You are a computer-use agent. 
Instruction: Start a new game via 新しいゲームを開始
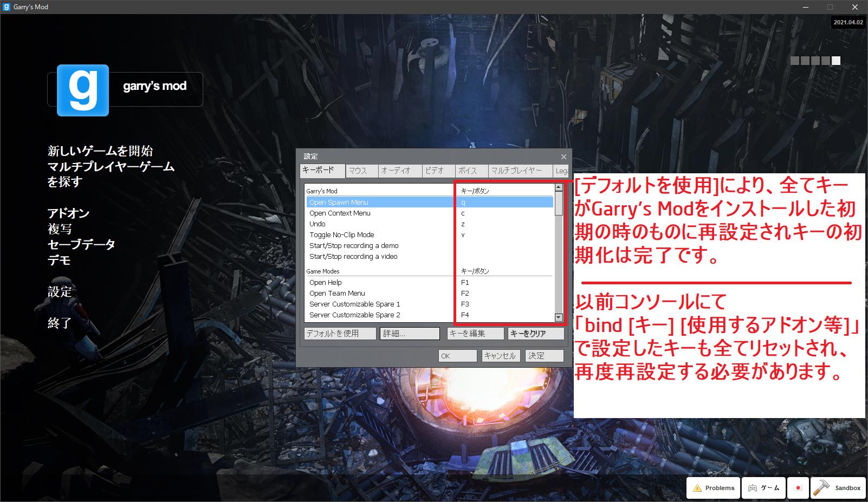tap(100, 151)
